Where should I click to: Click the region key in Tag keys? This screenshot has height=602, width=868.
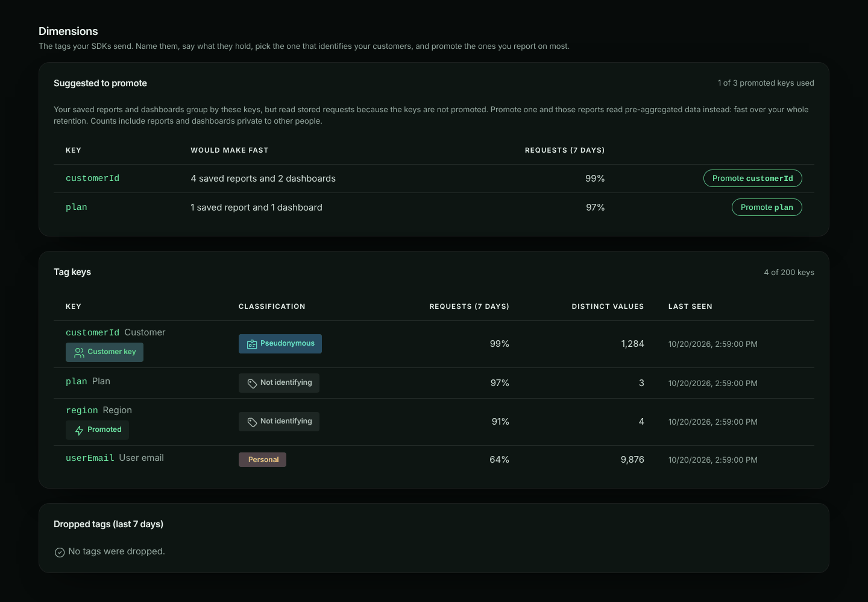[82, 411]
